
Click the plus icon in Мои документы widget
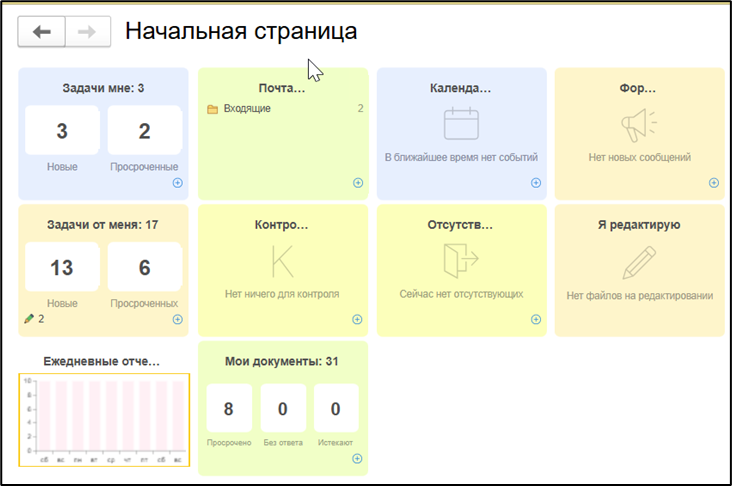(357, 458)
